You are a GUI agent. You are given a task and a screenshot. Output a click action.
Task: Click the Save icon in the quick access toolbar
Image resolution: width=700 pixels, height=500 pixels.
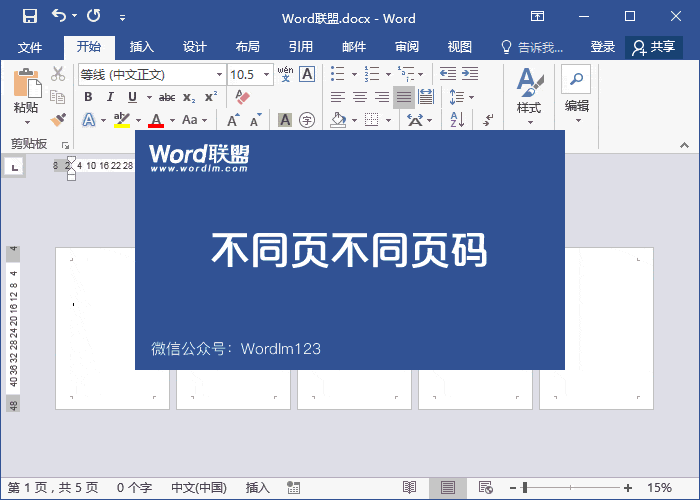[30, 17]
